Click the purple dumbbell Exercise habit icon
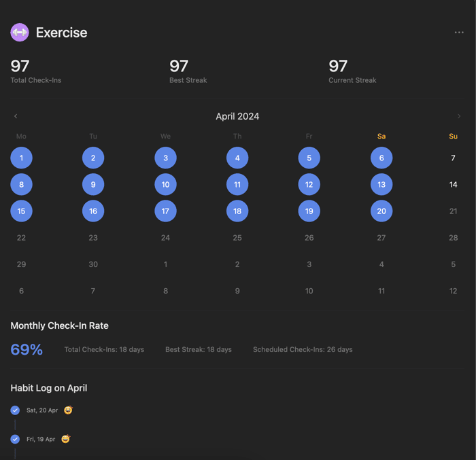476x460 pixels. [x=20, y=33]
